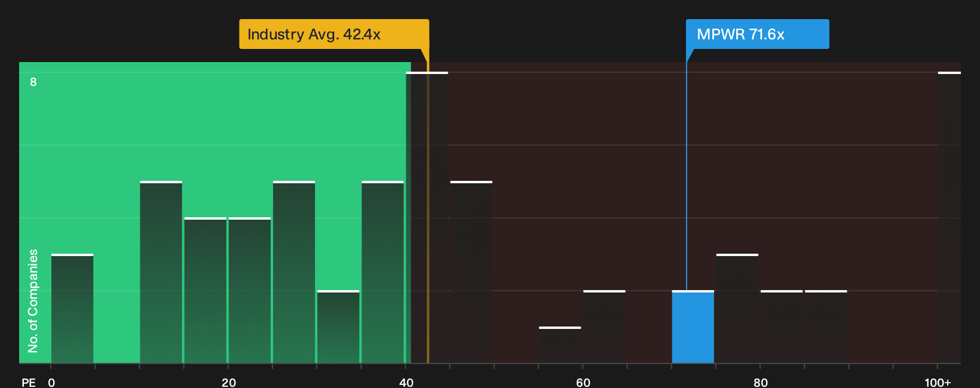Select the histogram bar for PE 15 to 20
980x388 pixels.
(x=206, y=291)
